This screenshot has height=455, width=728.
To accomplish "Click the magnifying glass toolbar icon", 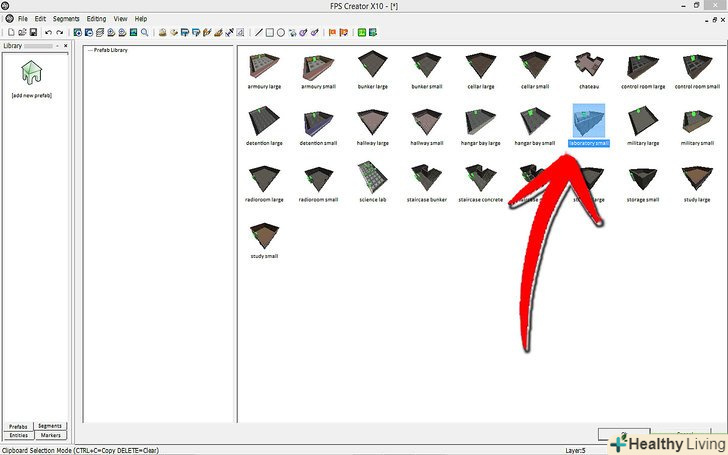I will [145, 32].
